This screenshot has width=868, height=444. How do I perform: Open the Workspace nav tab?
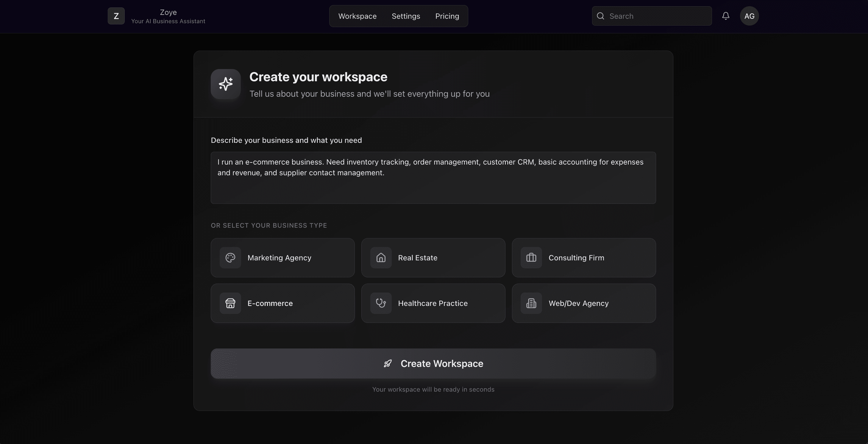coord(357,16)
